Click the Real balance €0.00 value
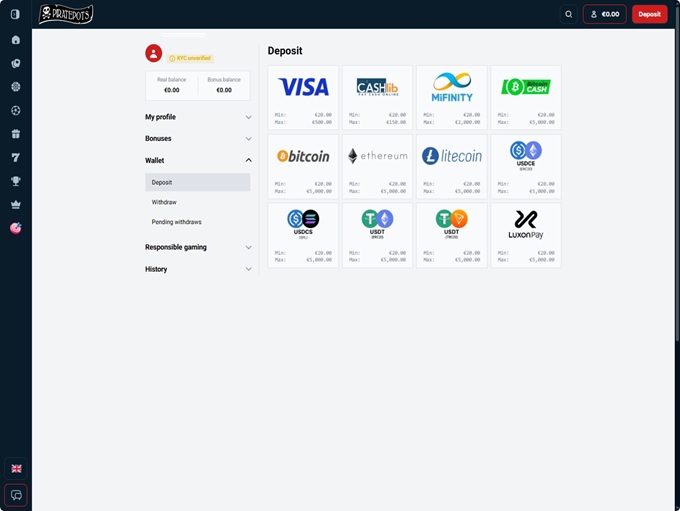This screenshot has height=511, width=680. 172,90
